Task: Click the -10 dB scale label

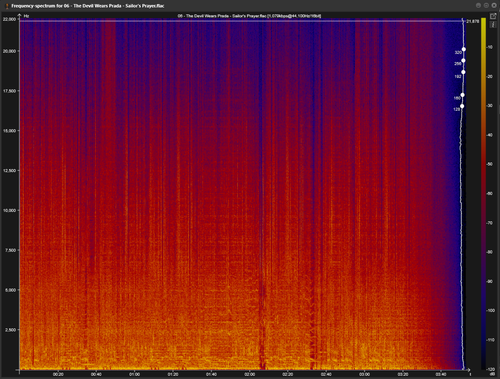Action: (x=490, y=47)
